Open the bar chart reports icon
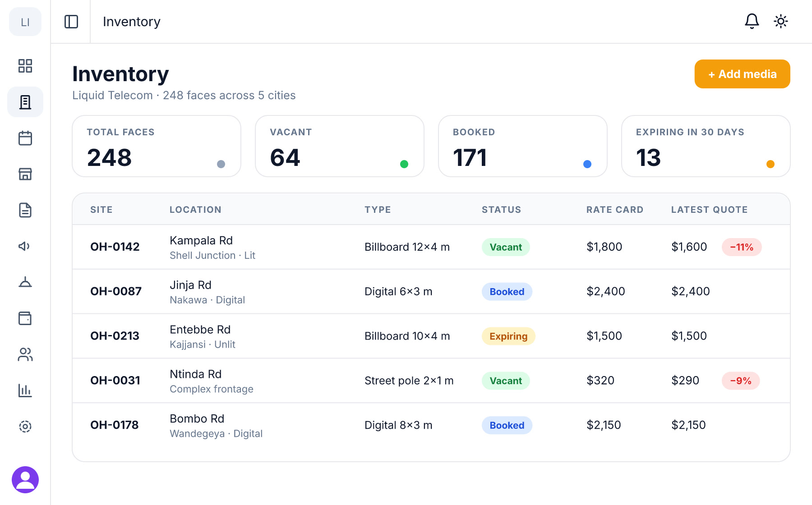The width and height of the screenshot is (812, 505). coord(25,390)
